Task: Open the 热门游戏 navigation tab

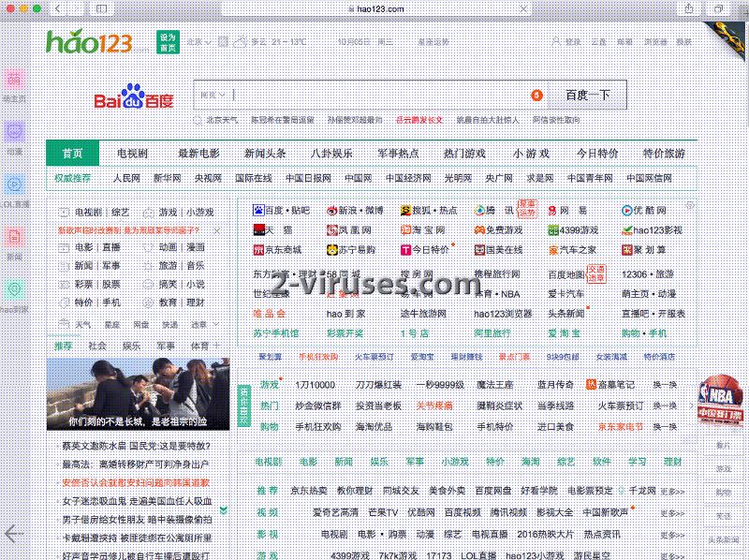Action: tap(464, 154)
